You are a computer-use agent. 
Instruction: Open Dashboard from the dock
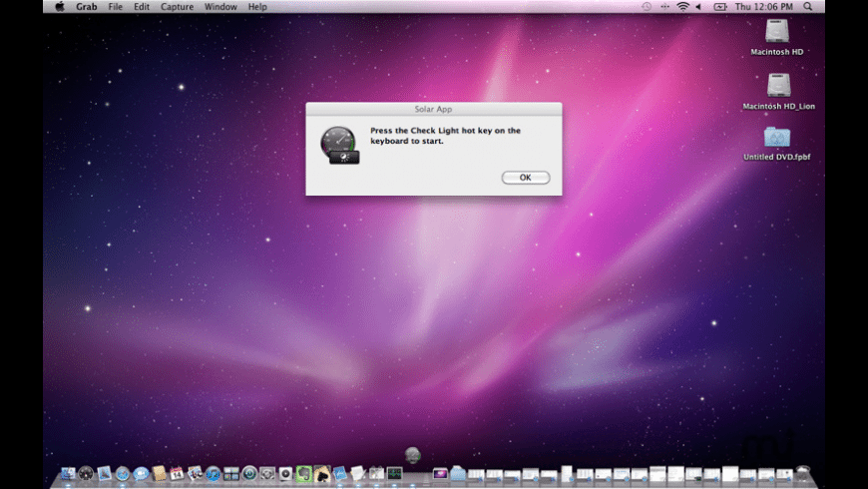click(86, 473)
